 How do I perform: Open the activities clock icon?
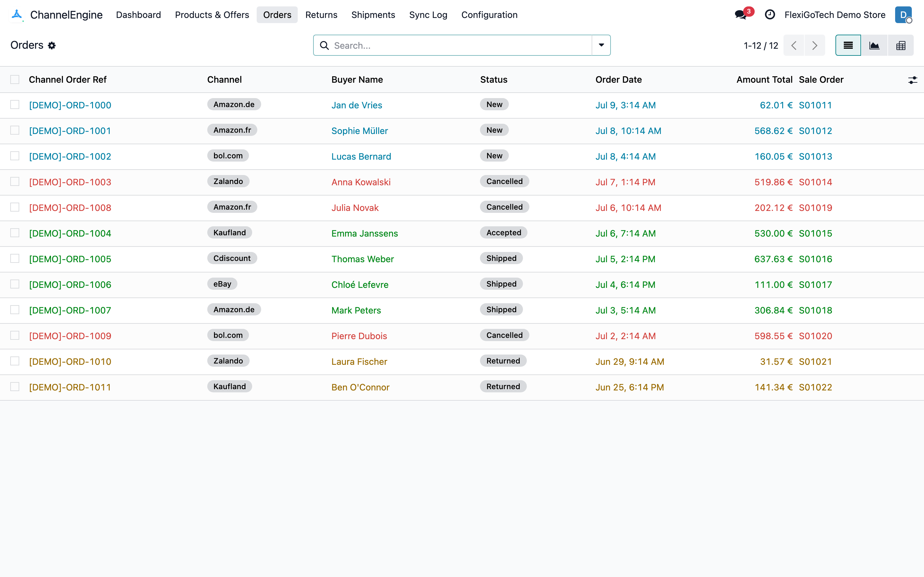[770, 15]
